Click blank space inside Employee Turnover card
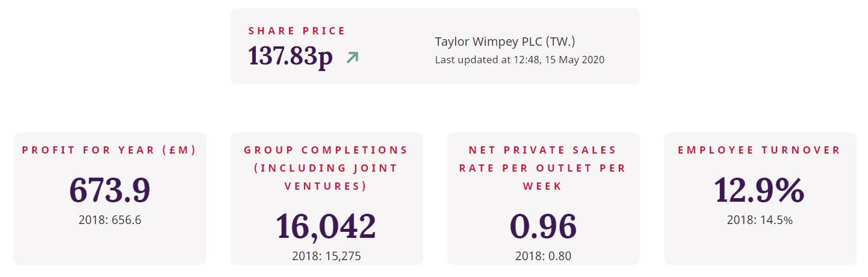This screenshot has height=277, width=868. coord(760,247)
